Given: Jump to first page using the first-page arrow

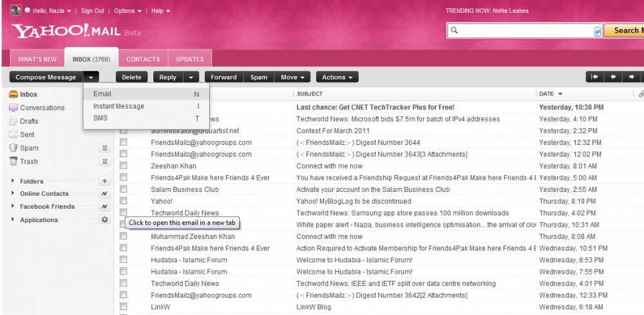Looking at the screenshot, I should [x=594, y=77].
